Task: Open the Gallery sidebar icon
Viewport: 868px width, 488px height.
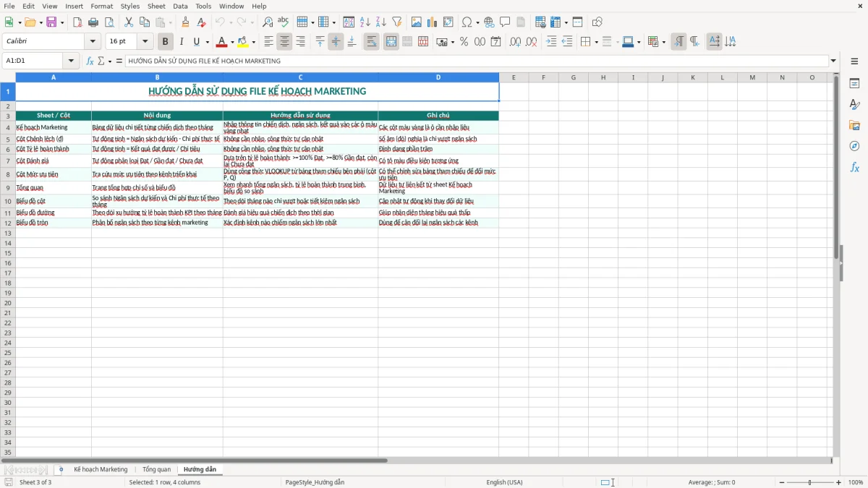Action: (854, 125)
